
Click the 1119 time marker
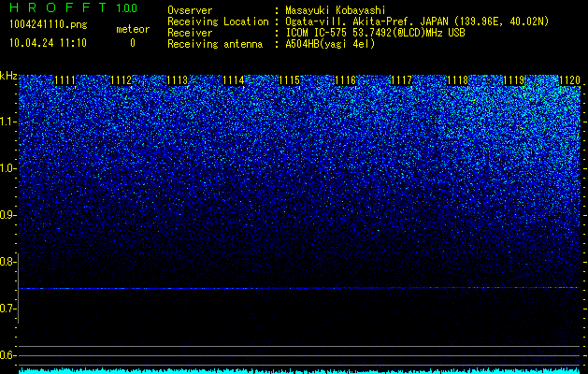click(513, 80)
